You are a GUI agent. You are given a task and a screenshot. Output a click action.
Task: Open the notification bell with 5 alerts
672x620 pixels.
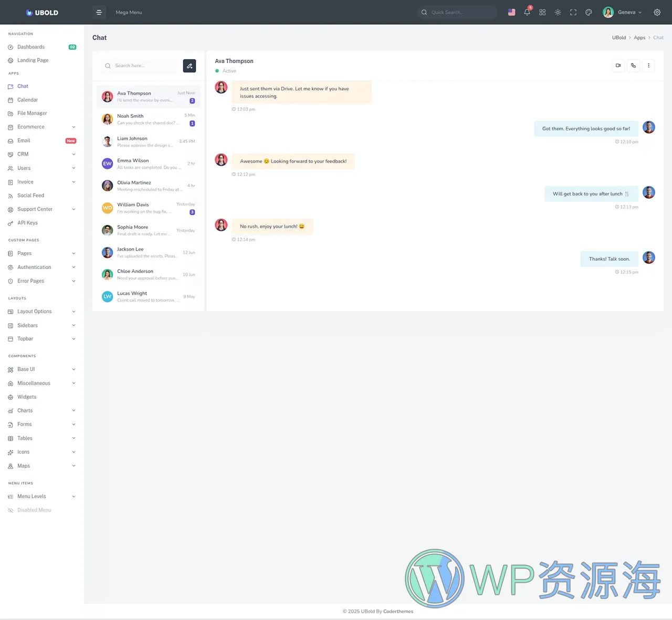pyautogui.click(x=527, y=12)
